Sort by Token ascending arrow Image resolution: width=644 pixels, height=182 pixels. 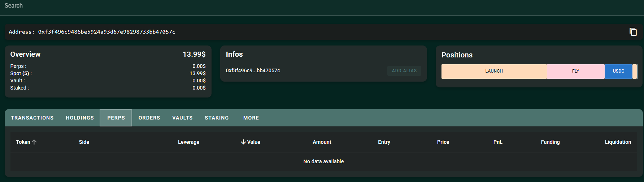click(x=34, y=142)
